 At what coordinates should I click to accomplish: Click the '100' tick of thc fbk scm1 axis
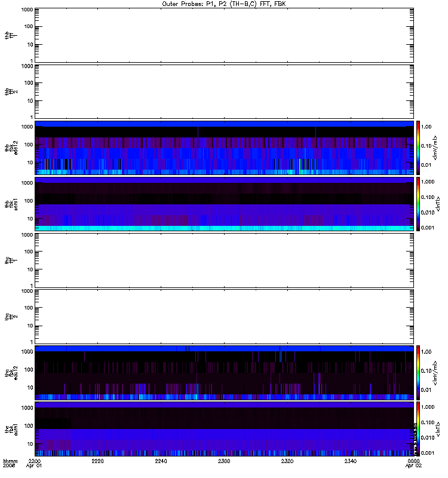29,426
